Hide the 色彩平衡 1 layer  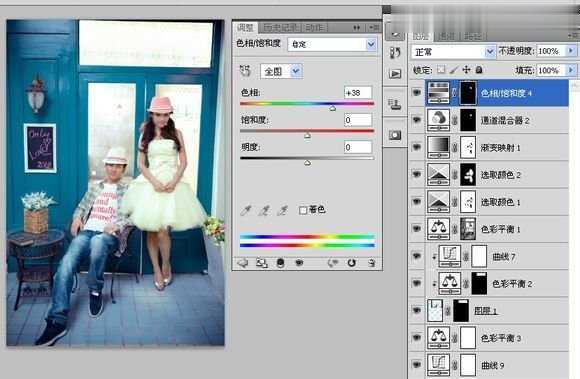(417, 229)
